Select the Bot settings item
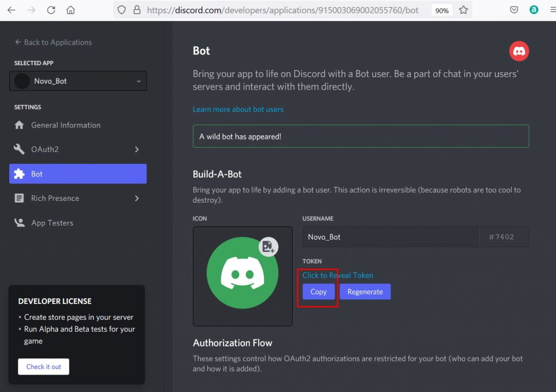Viewport: 556px width, 392px height. [78, 174]
